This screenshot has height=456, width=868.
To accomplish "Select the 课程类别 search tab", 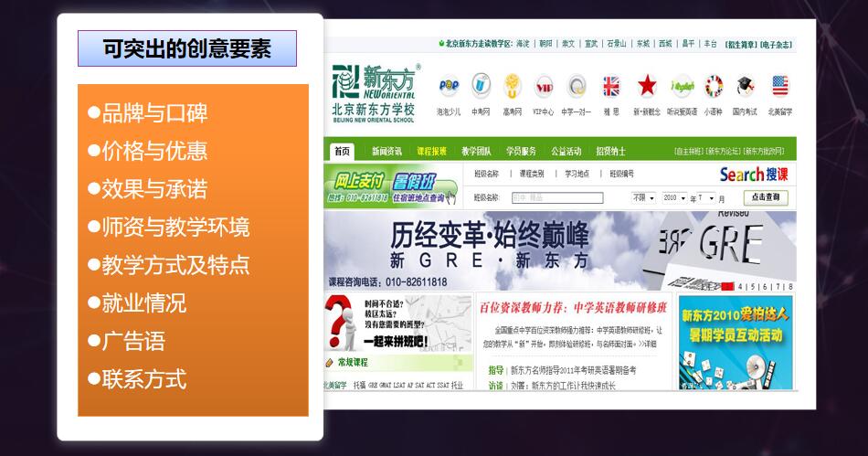I will point(532,174).
